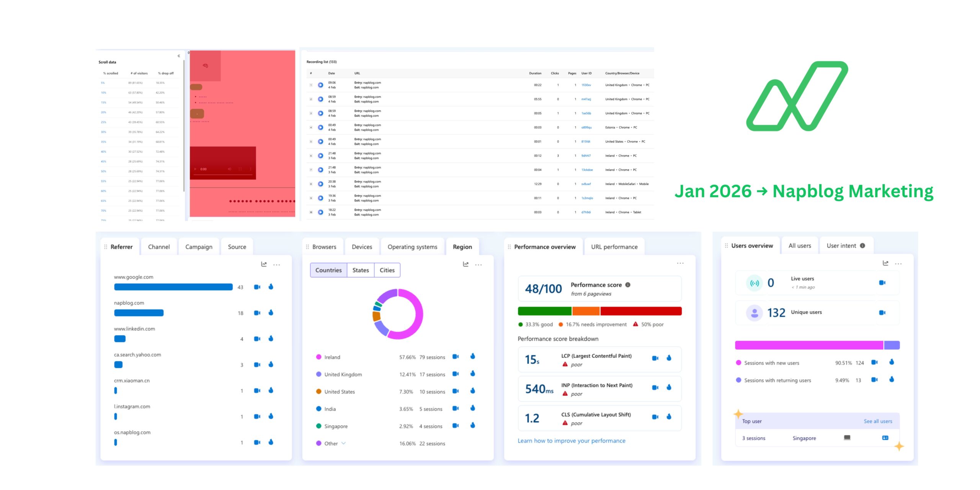Collapse the Scroll data panel

pyautogui.click(x=178, y=56)
